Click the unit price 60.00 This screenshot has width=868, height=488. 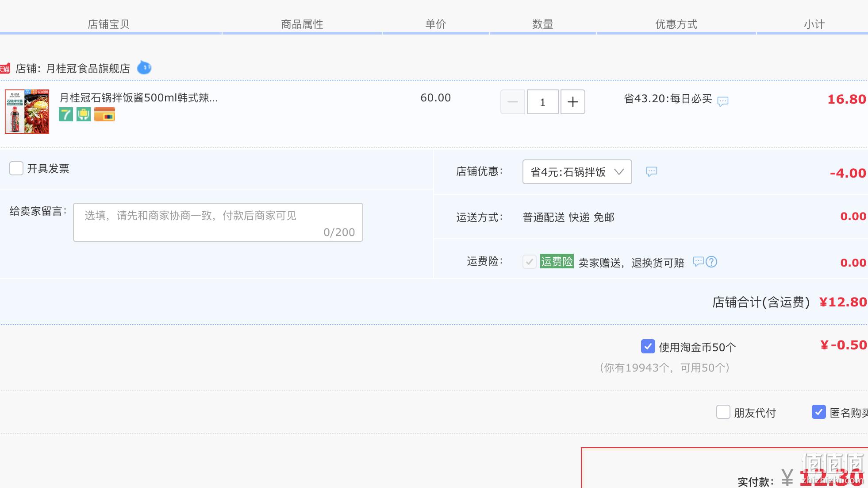pyautogui.click(x=436, y=98)
